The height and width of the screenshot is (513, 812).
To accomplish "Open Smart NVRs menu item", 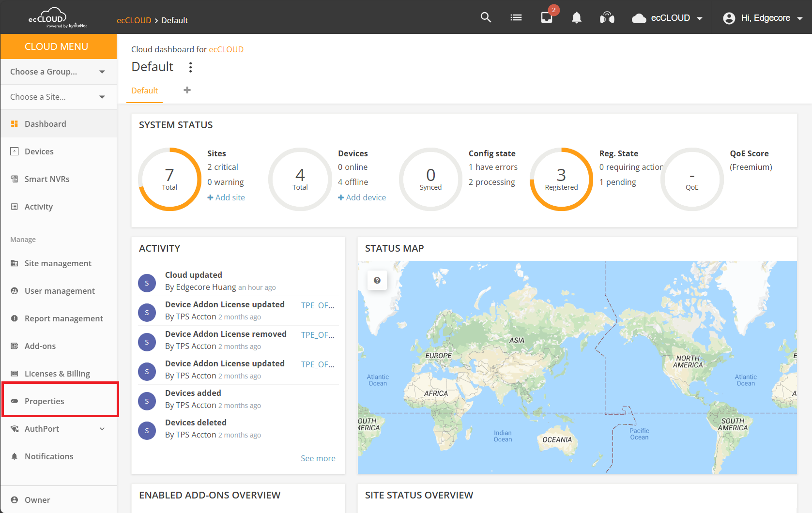I will (59, 179).
